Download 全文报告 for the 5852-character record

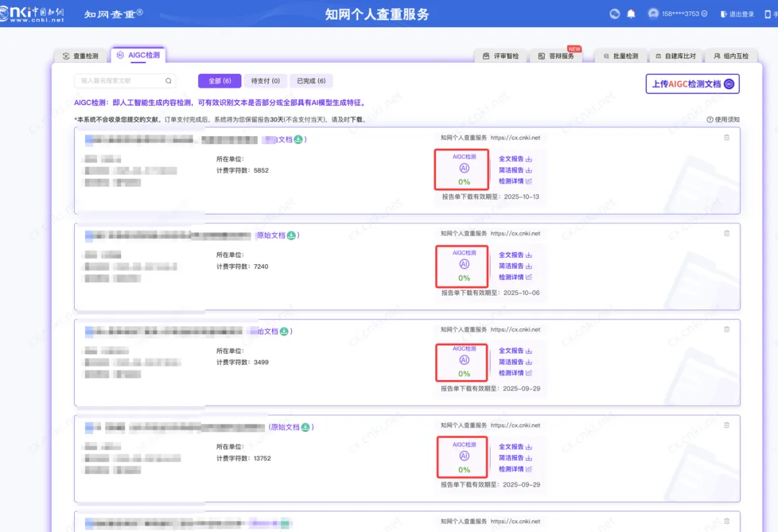tap(516, 158)
